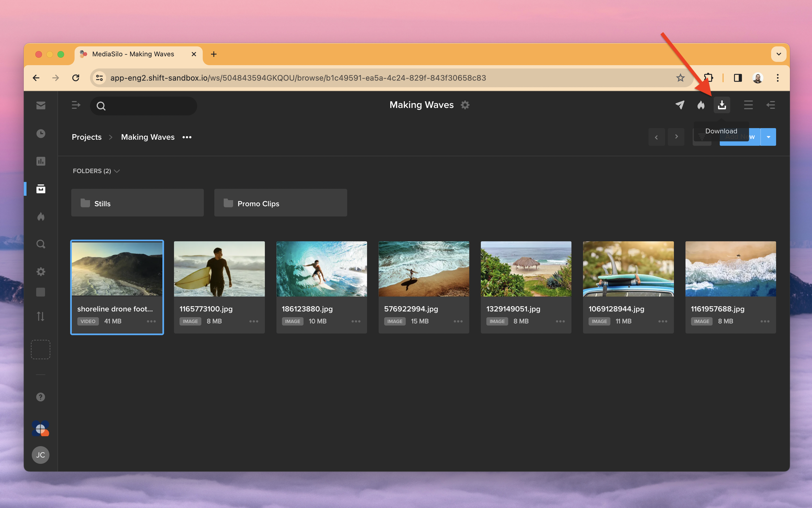Click the search input field
The width and height of the screenshot is (812, 508).
(x=144, y=106)
